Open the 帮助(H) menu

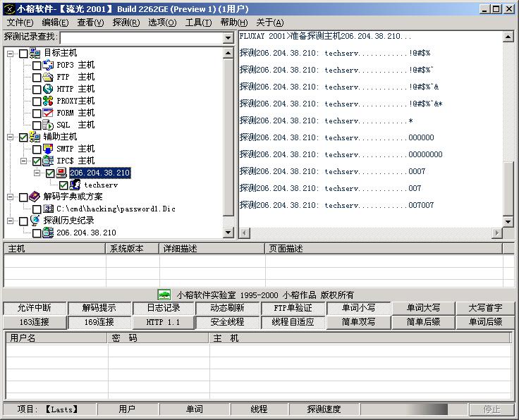coord(233,23)
